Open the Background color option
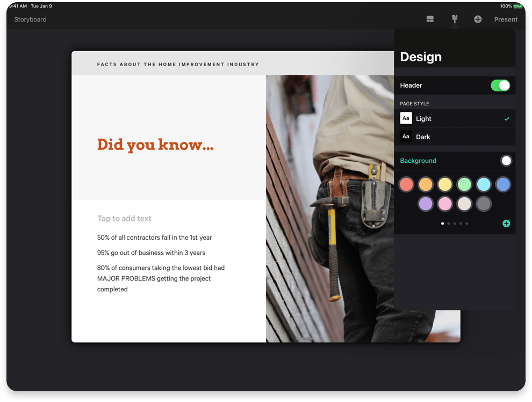The height and width of the screenshot is (402, 532). pyautogui.click(x=455, y=161)
